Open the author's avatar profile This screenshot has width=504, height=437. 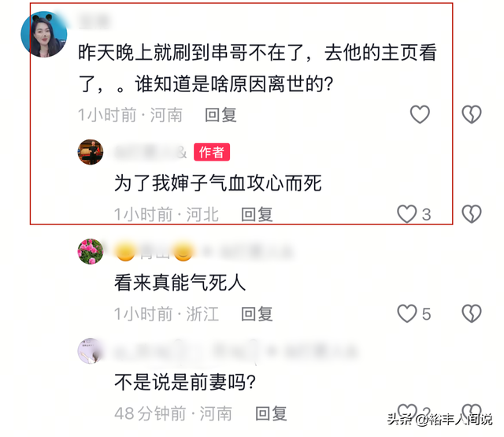(91, 152)
